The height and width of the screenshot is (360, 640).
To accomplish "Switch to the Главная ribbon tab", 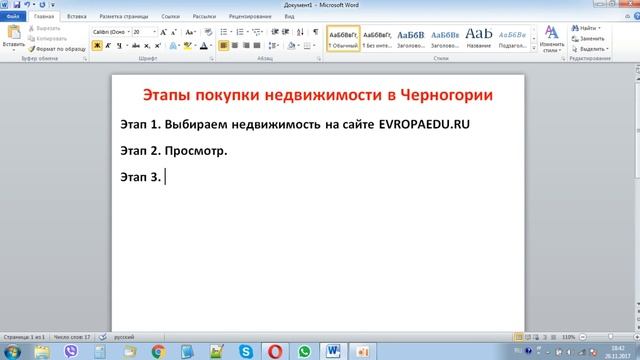I will (x=44, y=16).
